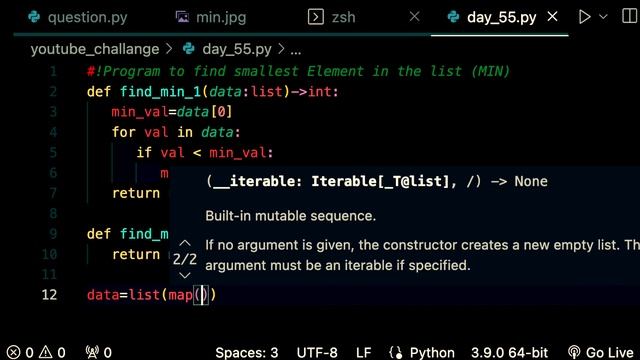Change end of line sequence LF
This screenshot has height=360, width=640.
(363, 353)
